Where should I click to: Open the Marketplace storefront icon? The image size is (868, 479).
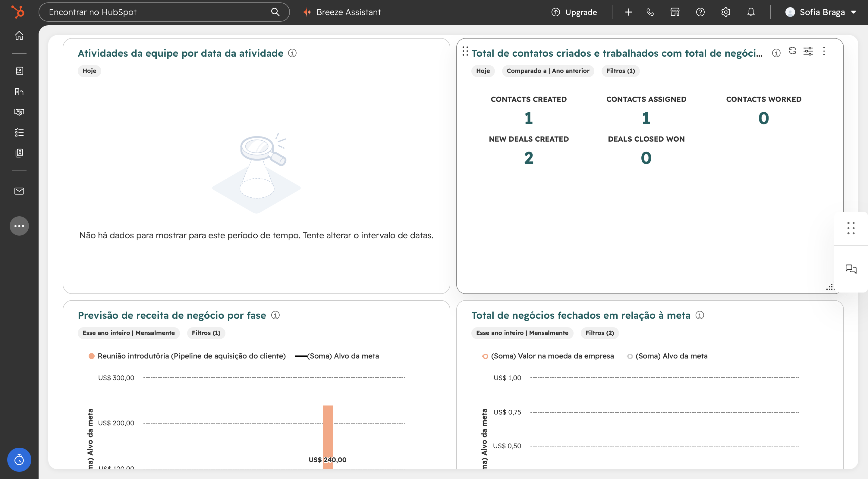coord(675,12)
